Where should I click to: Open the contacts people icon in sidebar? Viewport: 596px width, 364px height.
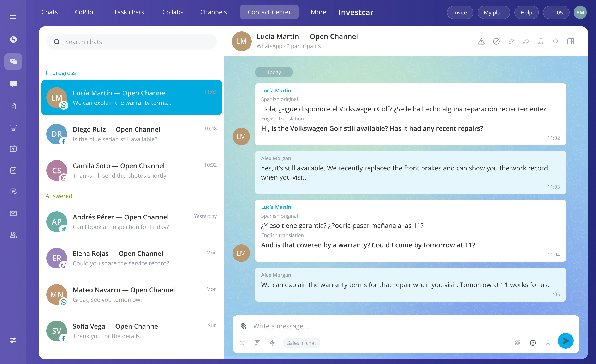13,235
